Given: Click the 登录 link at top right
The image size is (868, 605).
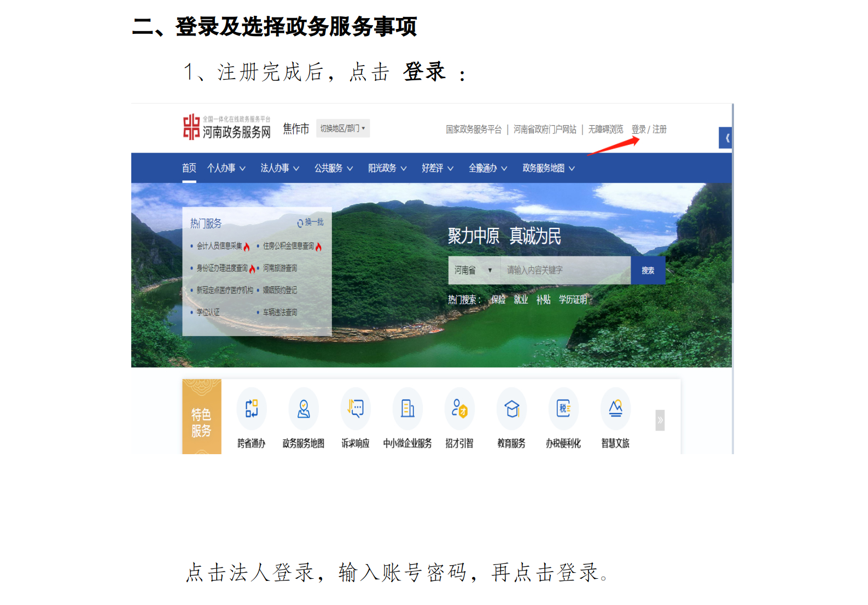Looking at the screenshot, I should coord(638,130).
